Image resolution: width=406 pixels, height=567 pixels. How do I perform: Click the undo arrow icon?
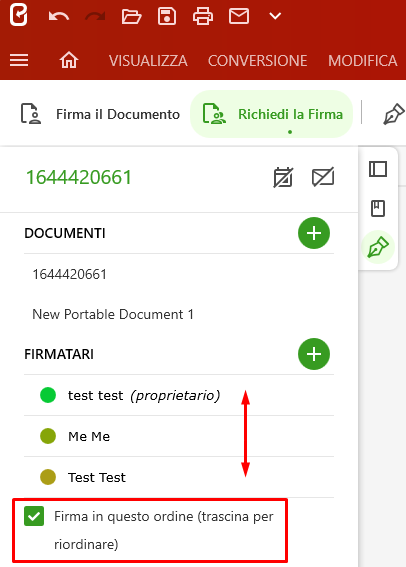tap(59, 17)
